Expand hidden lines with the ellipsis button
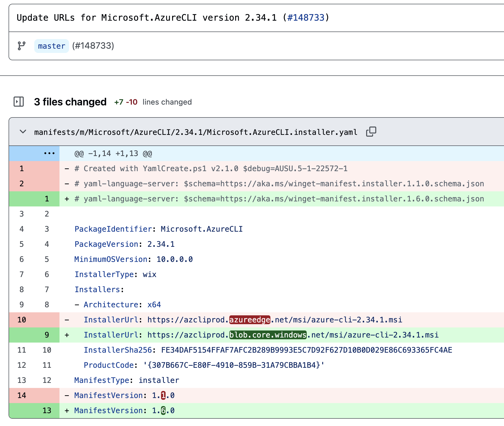 49,153
